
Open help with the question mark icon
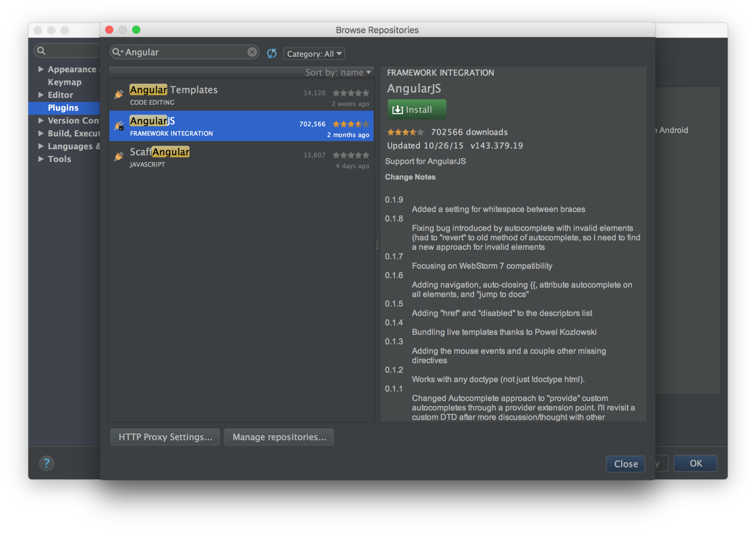pos(46,463)
